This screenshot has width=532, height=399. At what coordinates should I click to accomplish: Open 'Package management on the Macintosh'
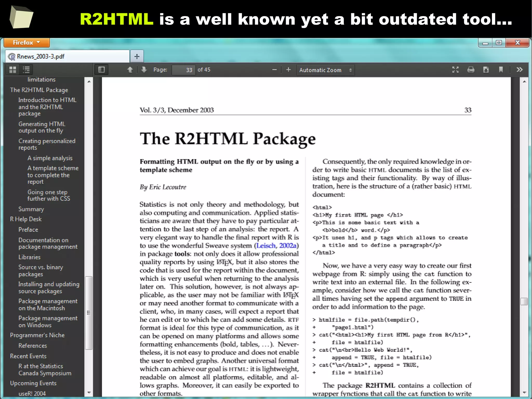tap(48, 305)
